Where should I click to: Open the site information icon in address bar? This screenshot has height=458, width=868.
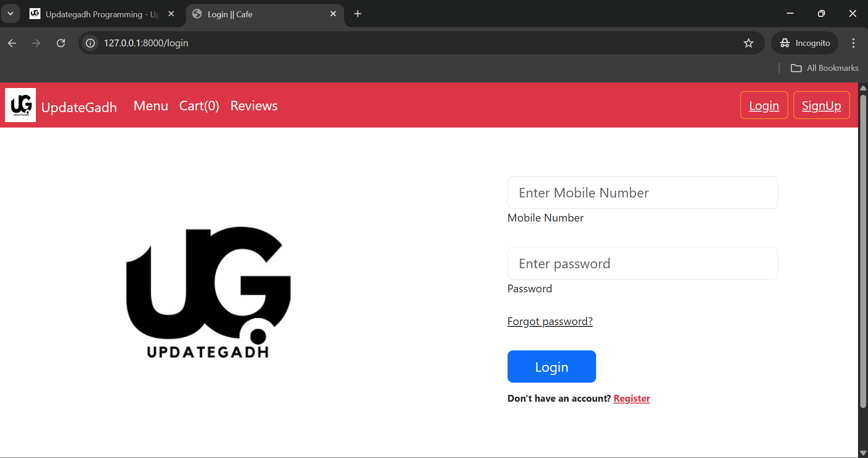tap(90, 43)
